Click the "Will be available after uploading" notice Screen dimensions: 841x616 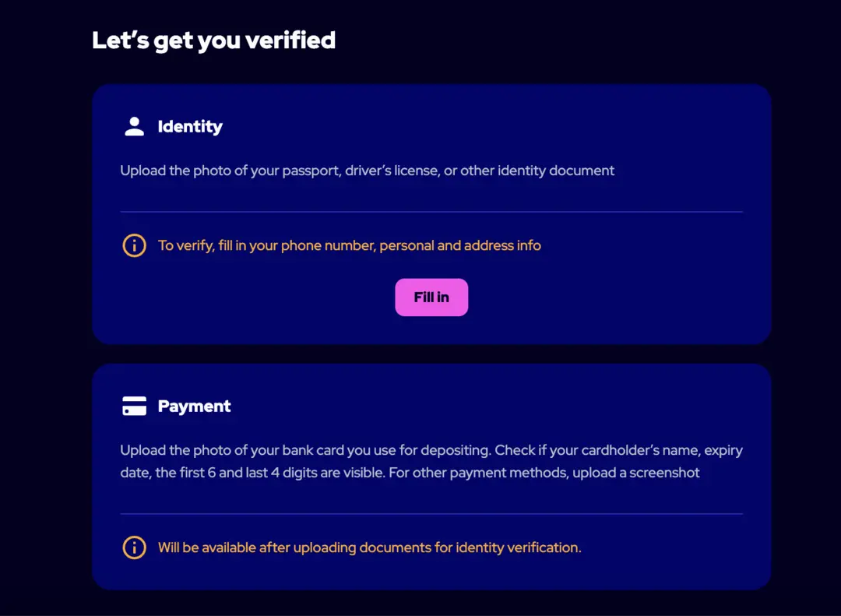(370, 547)
